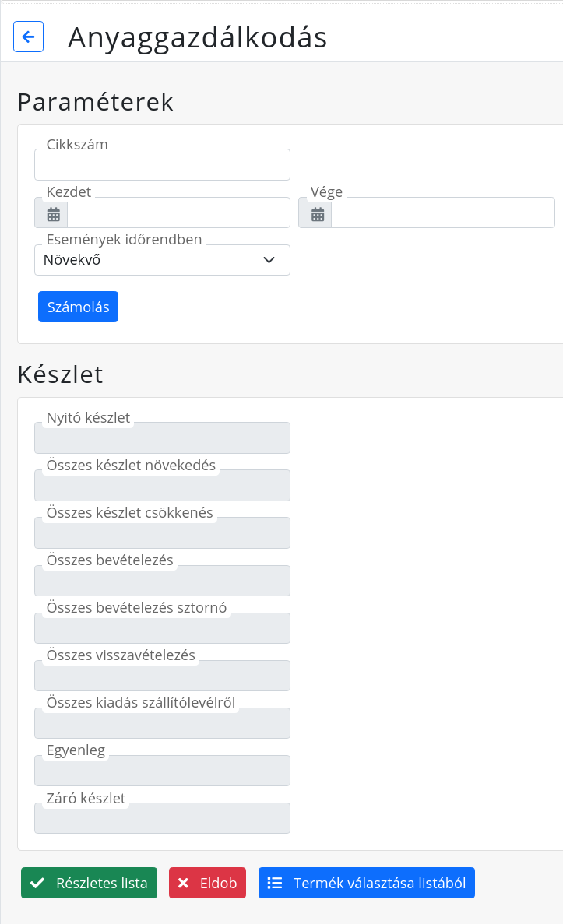This screenshot has width=563, height=924.
Task: Select the Összes bevételezés sztornó field
Action: (x=162, y=628)
